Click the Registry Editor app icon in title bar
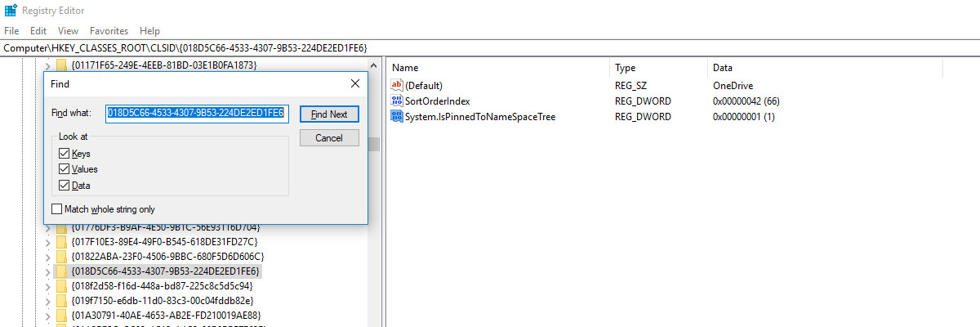This screenshot has width=980, height=327. coord(11,11)
